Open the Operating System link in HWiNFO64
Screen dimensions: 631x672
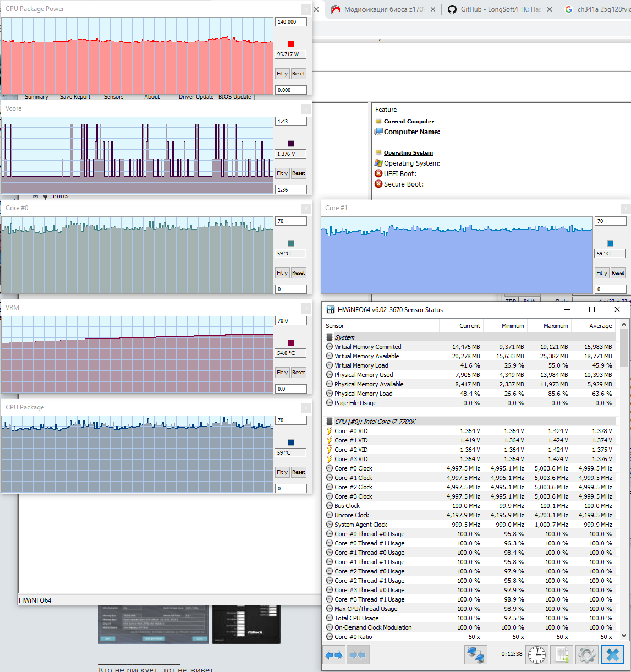(408, 153)
